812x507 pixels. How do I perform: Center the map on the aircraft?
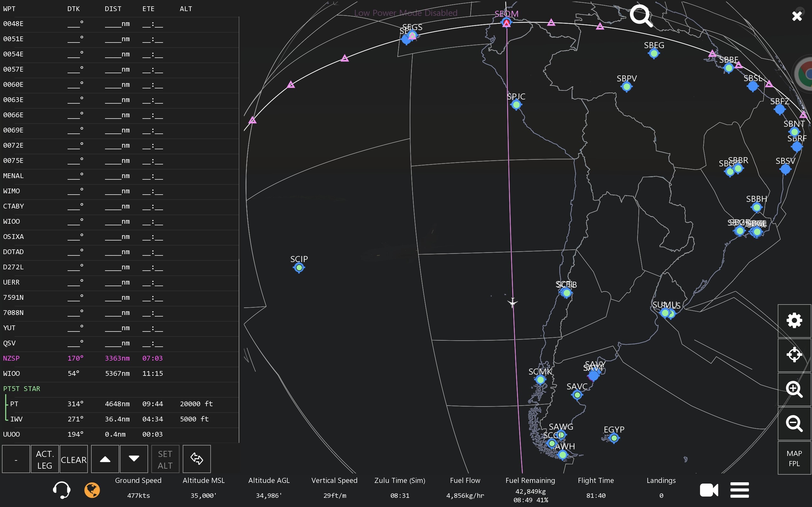794,355
